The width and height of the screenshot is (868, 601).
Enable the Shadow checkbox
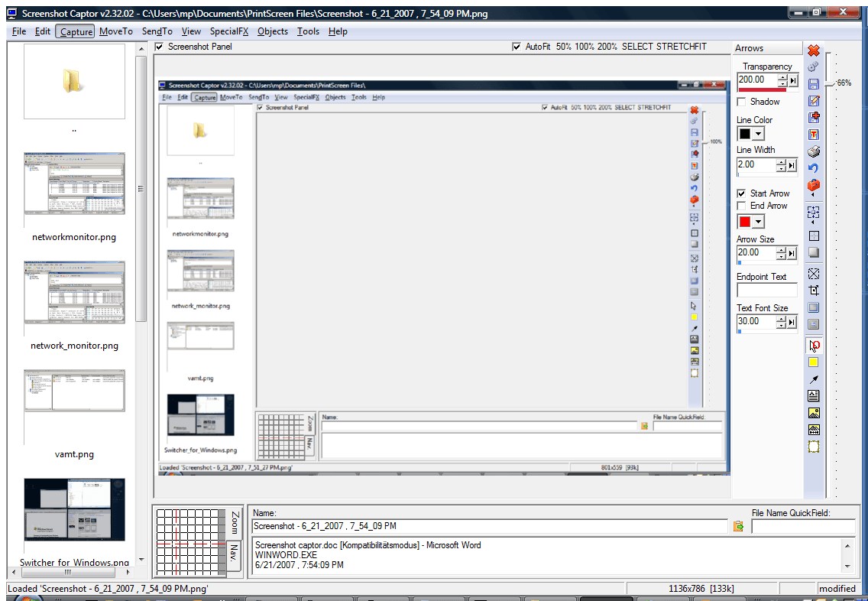point(742,102)
